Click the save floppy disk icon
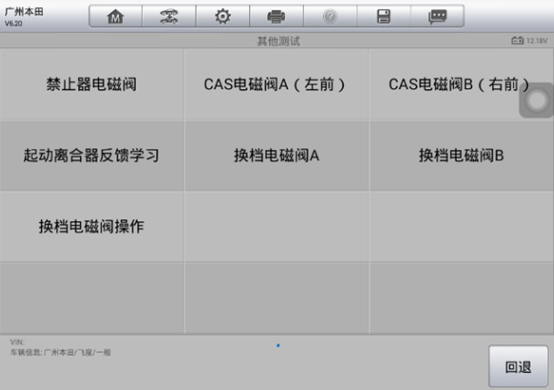554x390 pixels. click(384, 16)
